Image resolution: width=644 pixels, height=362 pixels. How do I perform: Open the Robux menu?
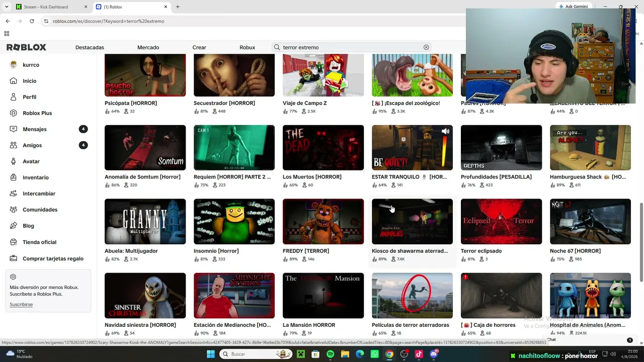(247, 47)
